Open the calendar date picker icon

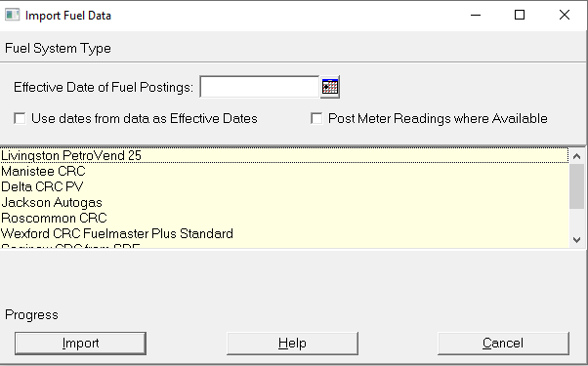(x=330, y=87)
